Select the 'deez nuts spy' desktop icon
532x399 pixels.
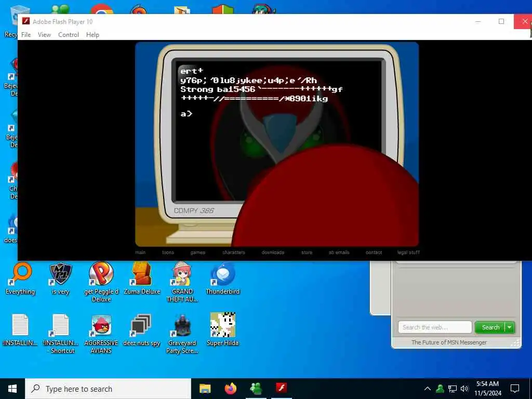pos(141,330)
